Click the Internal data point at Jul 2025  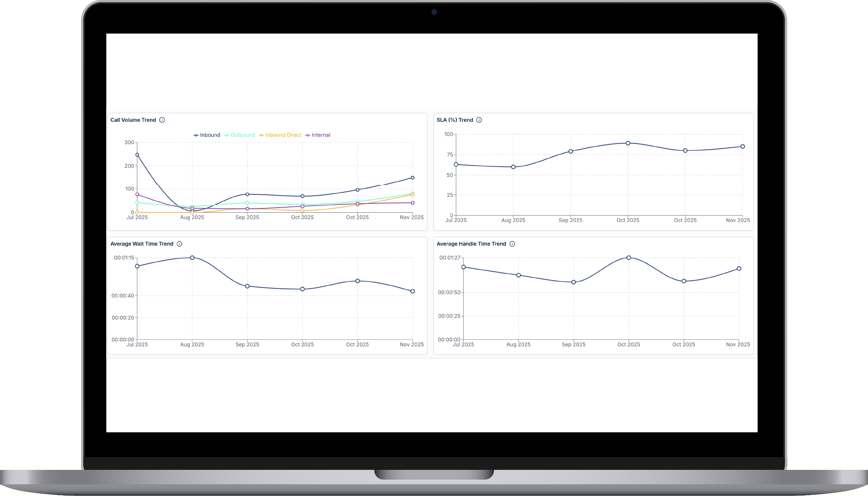137,194
